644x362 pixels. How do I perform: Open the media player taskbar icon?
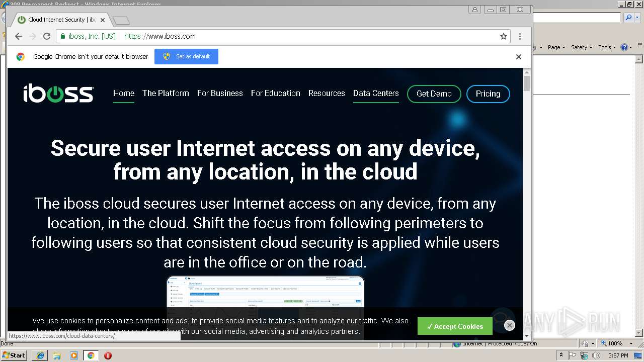coord(74,355)
